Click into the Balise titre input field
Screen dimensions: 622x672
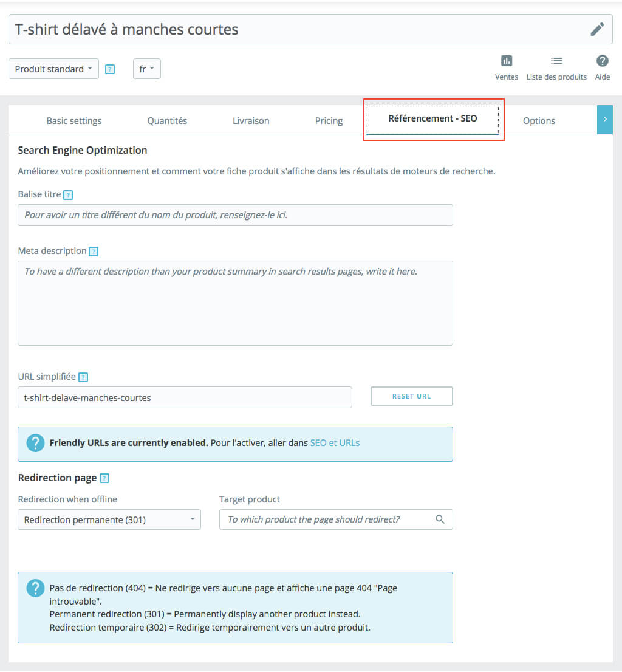[x=235, y=215]
